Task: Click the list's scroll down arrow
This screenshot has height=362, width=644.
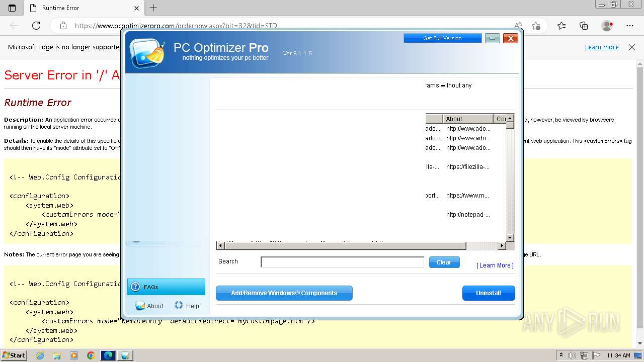Action: point(510,237)
